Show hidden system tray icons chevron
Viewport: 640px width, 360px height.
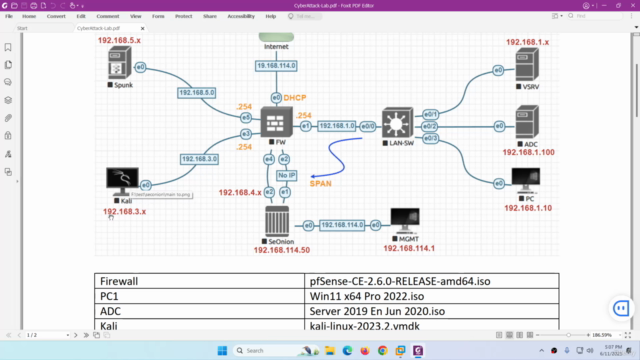click(x=542, y=351)
